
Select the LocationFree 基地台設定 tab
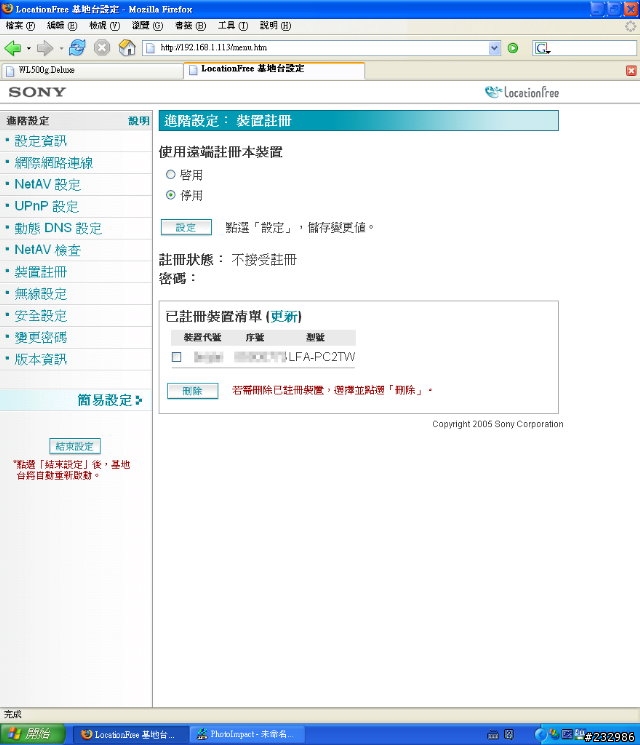click(274, 69)
